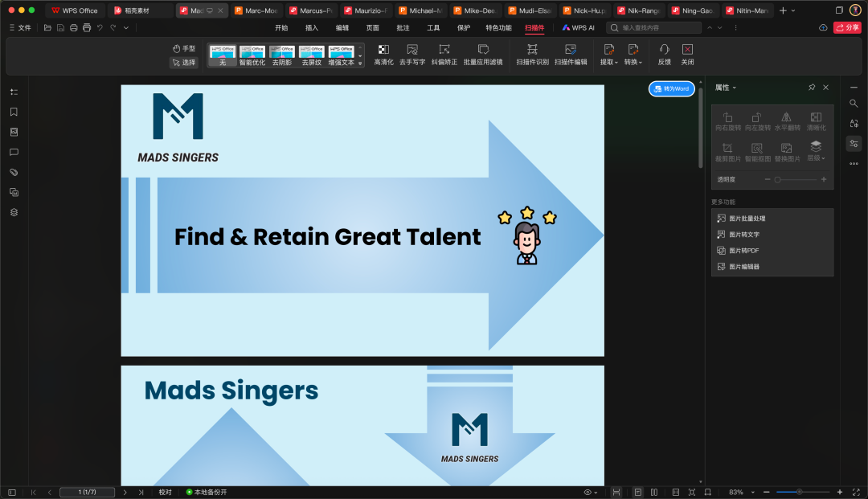
Task: Switch to the Marcus document tab
Action: (x=311, y=10)
